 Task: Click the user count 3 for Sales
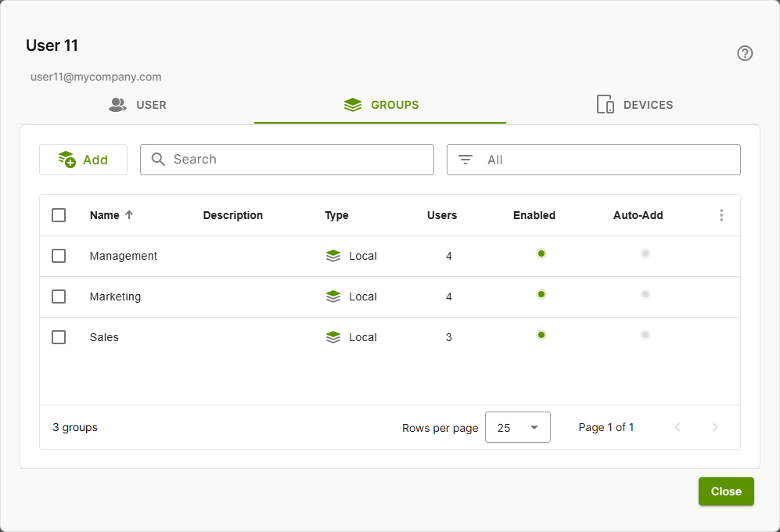pos(449,337)
